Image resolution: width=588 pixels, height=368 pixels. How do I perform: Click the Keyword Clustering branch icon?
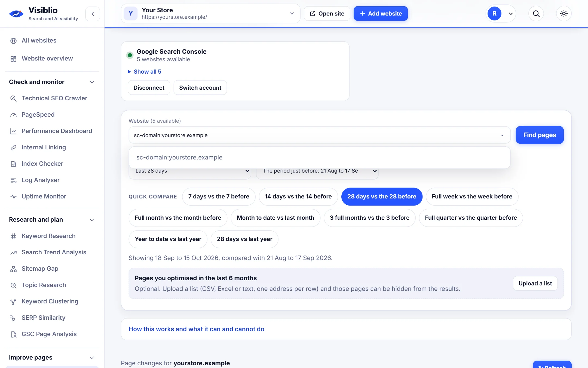(13, 301)
